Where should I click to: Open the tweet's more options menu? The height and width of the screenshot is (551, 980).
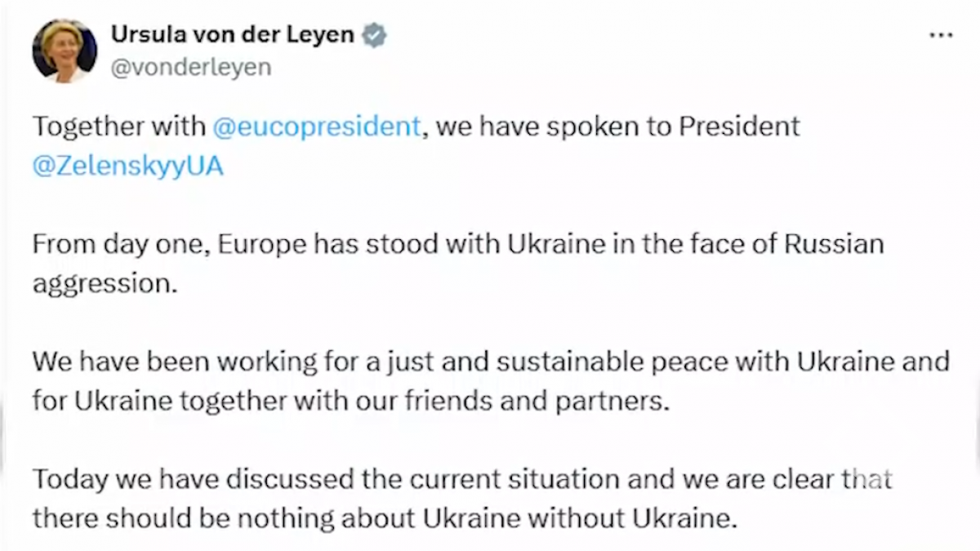(x=941, y=36)
